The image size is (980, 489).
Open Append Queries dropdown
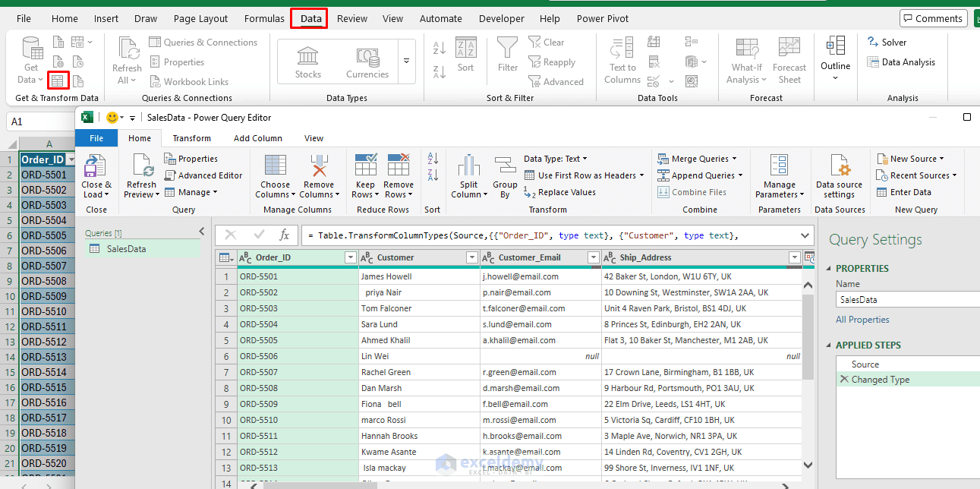(700, 175)
